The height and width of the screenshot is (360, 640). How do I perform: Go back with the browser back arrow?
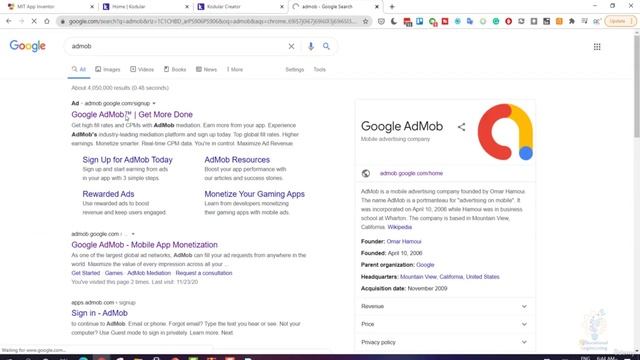pos(9,21)
